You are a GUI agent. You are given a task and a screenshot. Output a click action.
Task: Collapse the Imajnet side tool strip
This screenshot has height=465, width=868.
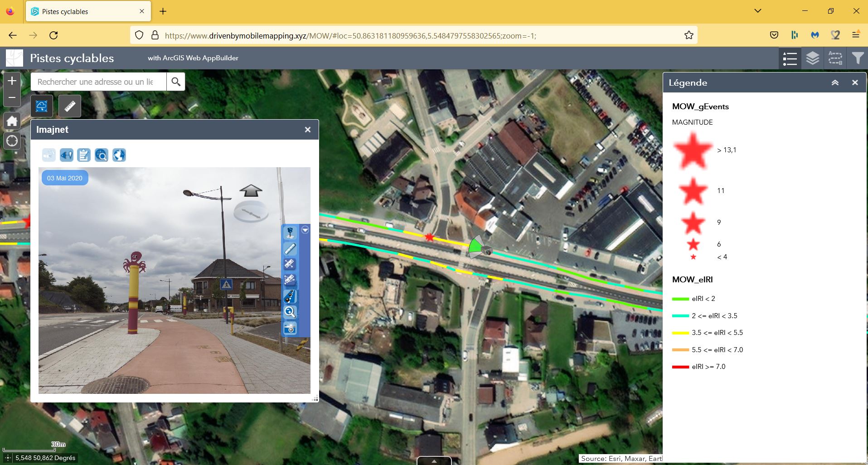click(305, 230)
